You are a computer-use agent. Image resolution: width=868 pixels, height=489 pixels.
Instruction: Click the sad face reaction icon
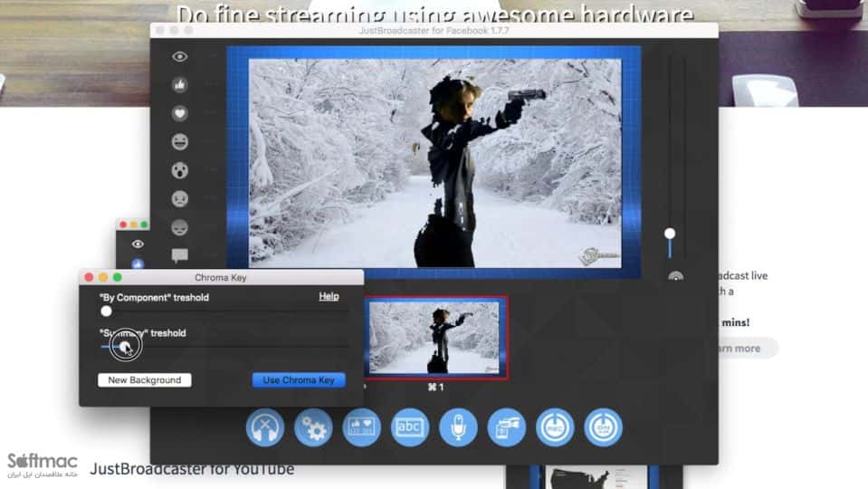179,199
